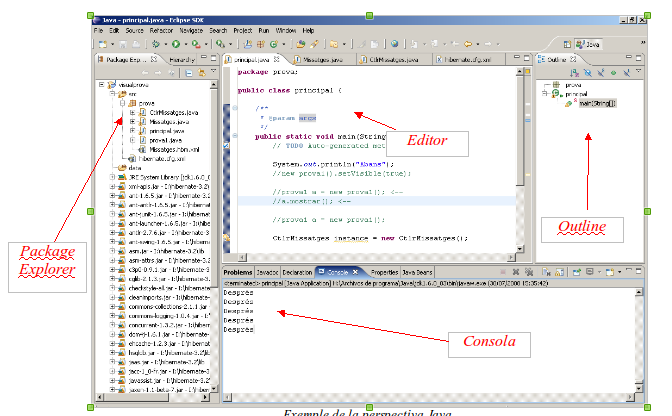Collapse the Javadoc comment fold marker
The height and width of the screenshot is (416, 672).
[x=235, y=108]
